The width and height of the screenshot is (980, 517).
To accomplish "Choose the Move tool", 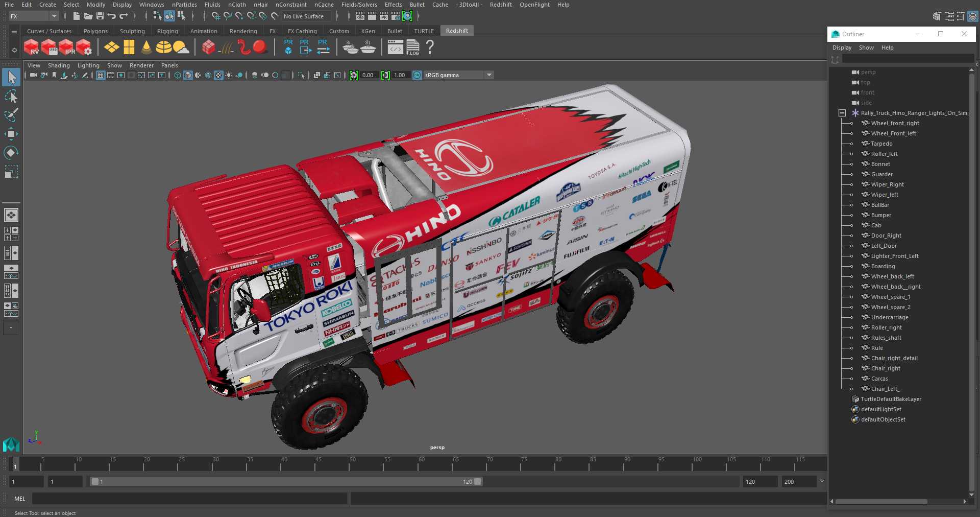I will [x=11, y=134].
